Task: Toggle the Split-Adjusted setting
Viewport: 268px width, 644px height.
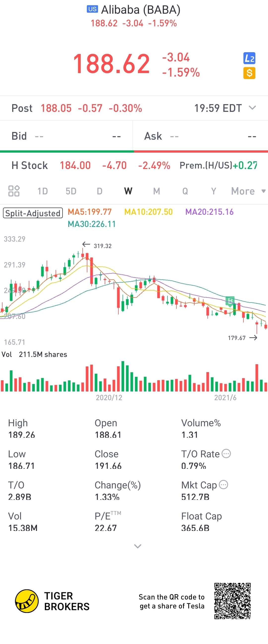Action: pyautogui.click(x=33, y=213)
